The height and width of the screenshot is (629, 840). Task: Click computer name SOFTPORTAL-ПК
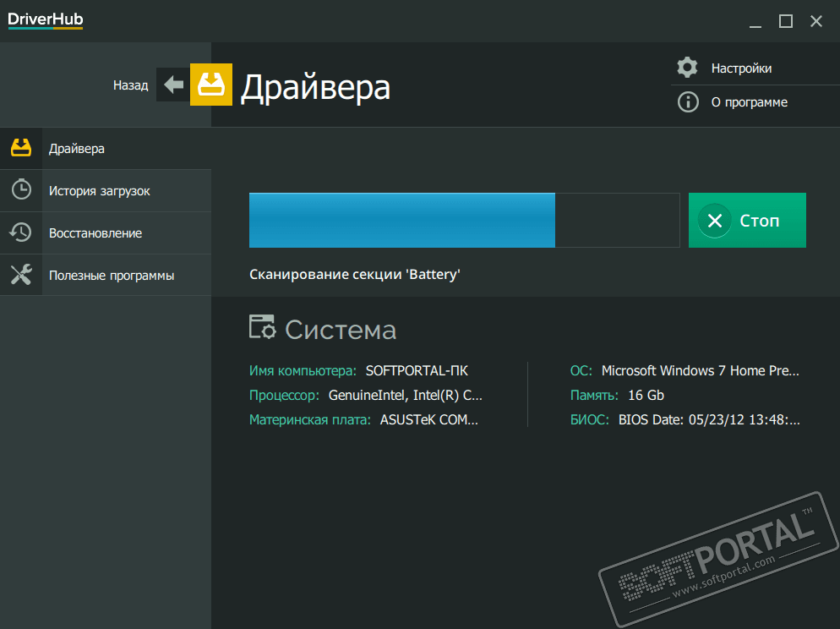tap(417, 371)
